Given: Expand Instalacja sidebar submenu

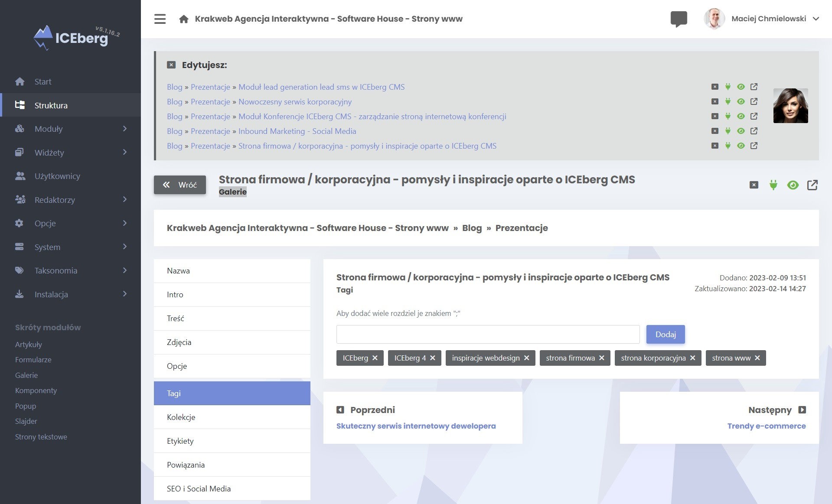Looking at the screenshot, I should (x=70, y=294).
